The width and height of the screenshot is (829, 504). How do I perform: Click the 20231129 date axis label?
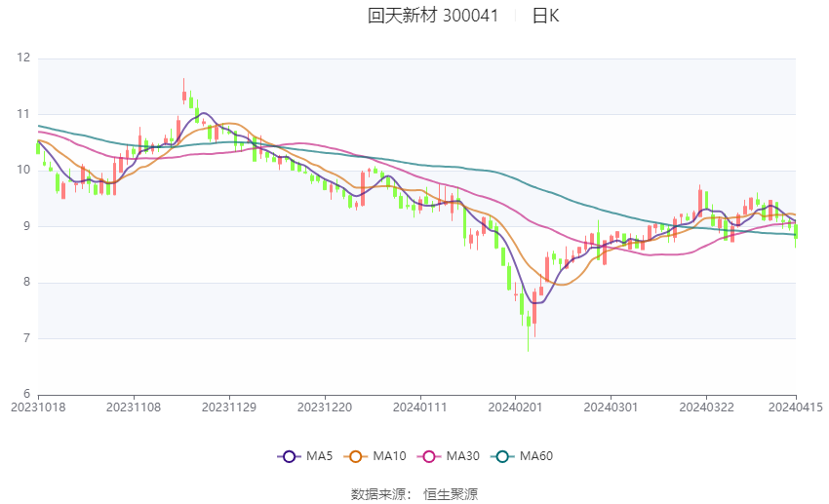(x=229, y=407)
